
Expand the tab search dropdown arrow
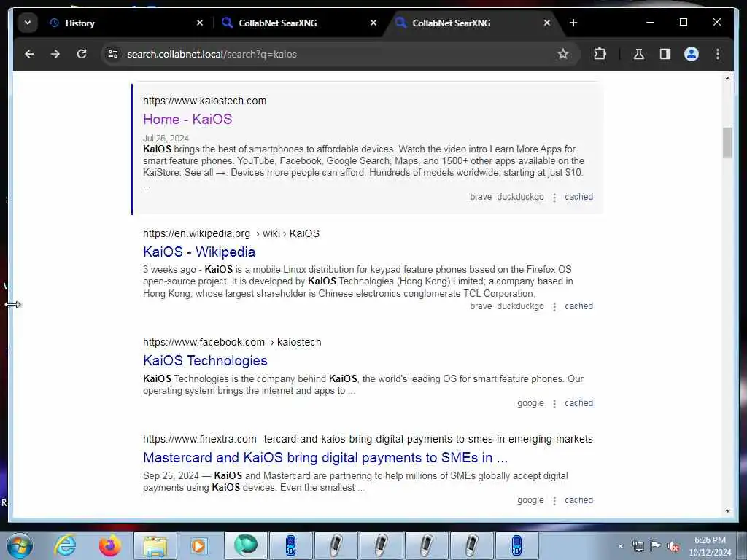point(28,23)
